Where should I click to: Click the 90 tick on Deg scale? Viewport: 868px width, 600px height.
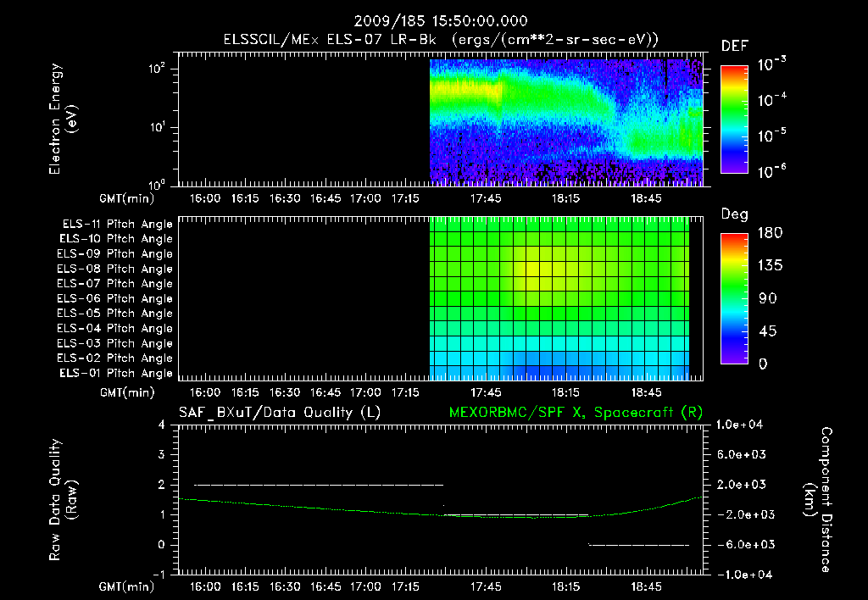pyautogui.click(x=768, y=298)
